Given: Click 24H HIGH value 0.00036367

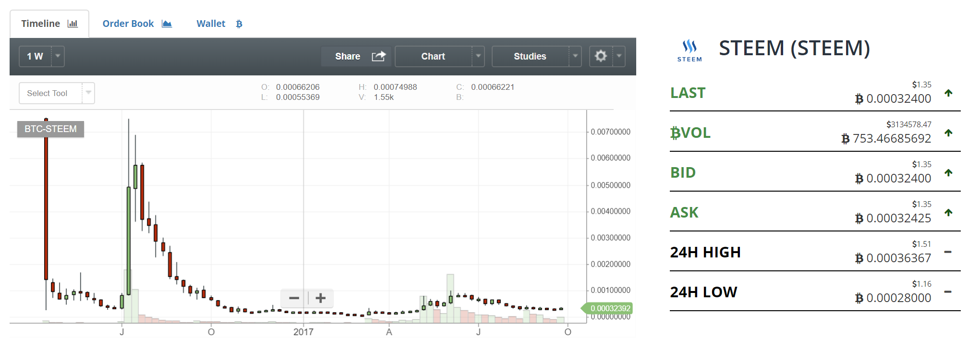Looking at the screenshot, I should [x=893, y=258].
